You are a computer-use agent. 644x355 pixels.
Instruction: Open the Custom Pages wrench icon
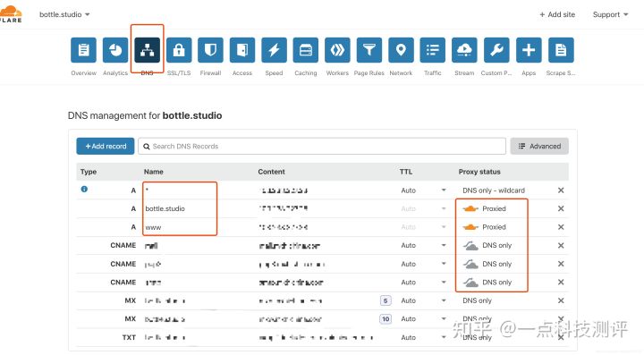click(x=496, y=50)
